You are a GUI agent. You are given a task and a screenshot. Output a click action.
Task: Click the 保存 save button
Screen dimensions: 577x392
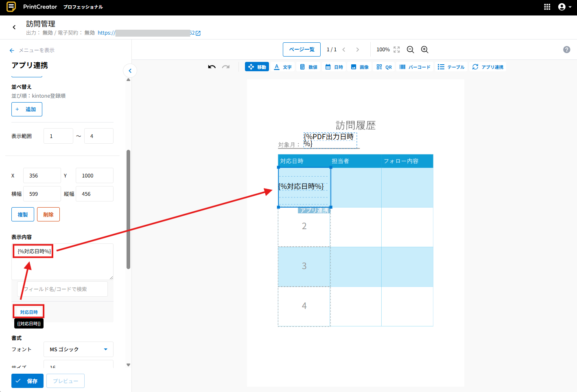(x=27, y=381)
